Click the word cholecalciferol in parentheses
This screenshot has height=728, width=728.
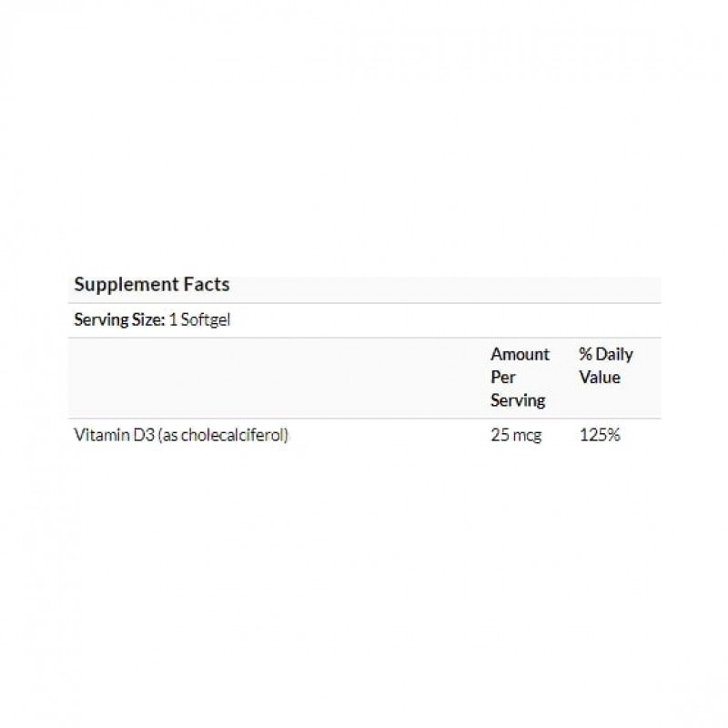(234, 436)
